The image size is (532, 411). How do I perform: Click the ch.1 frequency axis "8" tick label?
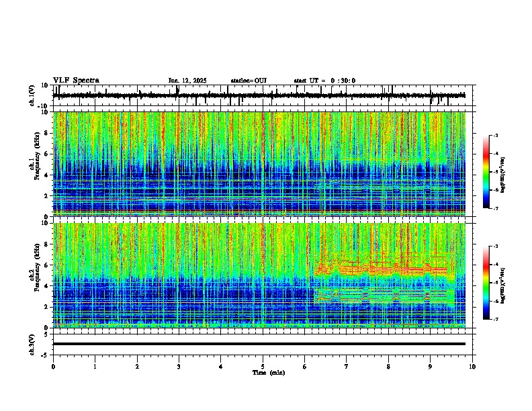[46, 133]
